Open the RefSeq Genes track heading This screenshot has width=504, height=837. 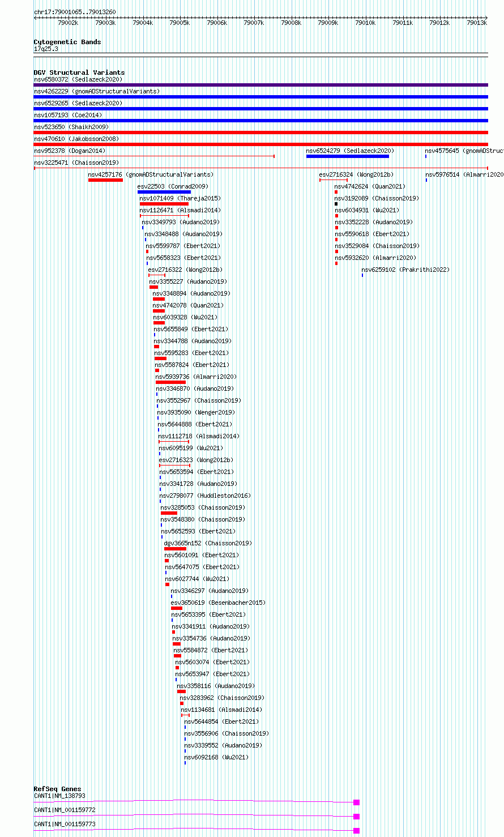click(x=57, y=789)
